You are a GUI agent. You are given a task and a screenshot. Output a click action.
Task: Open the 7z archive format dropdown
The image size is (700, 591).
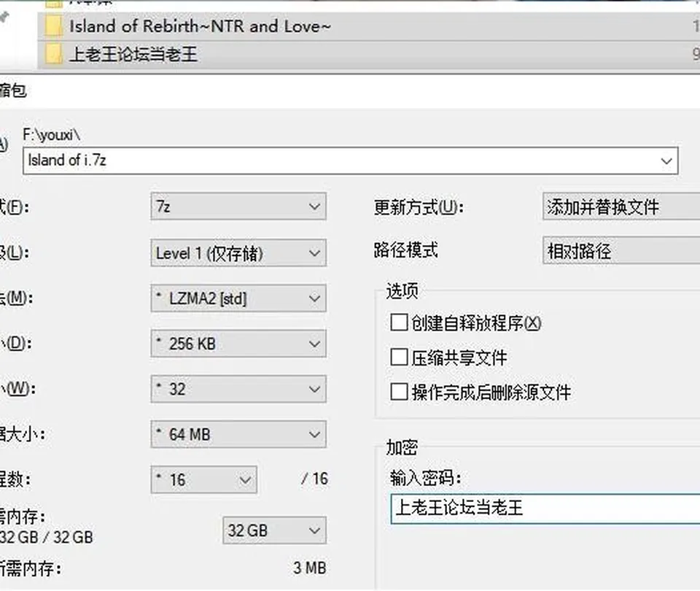click(x=238, y=206)
